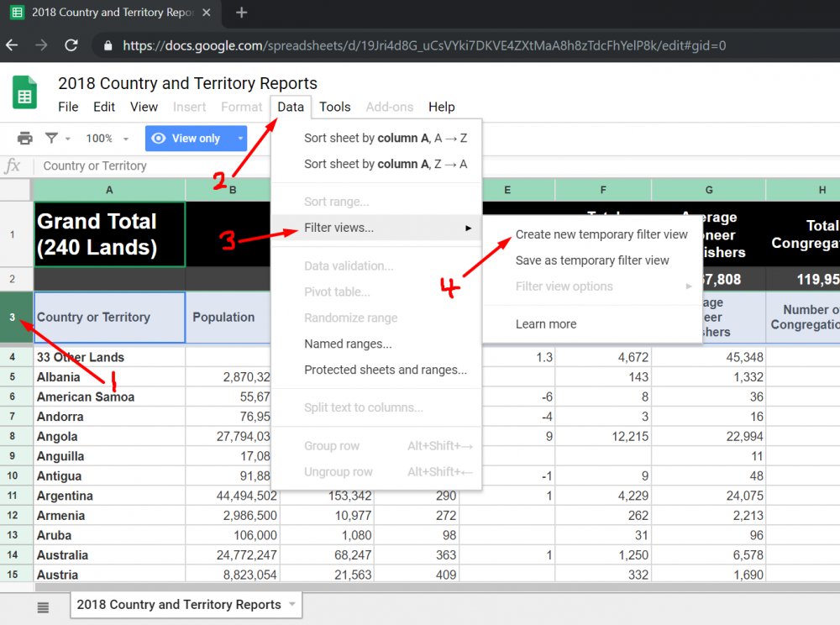Select Create new temporary filter view
The width and height of the screenshot is (840, 625).
point(601,234)
